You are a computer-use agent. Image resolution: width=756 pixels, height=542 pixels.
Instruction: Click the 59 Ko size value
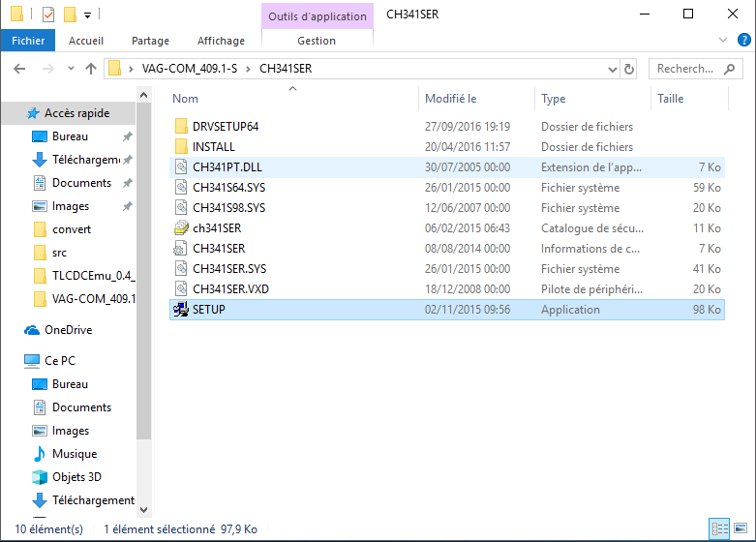(707, 188)
